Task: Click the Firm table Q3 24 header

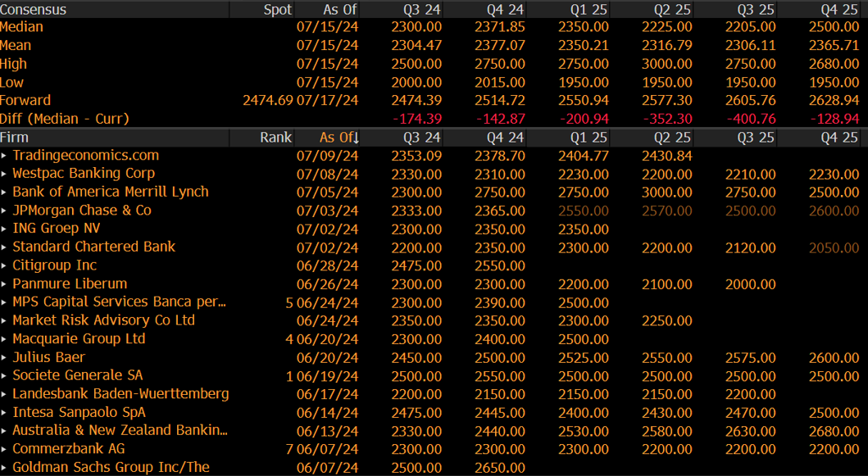Action: click(x=422, y=138)
